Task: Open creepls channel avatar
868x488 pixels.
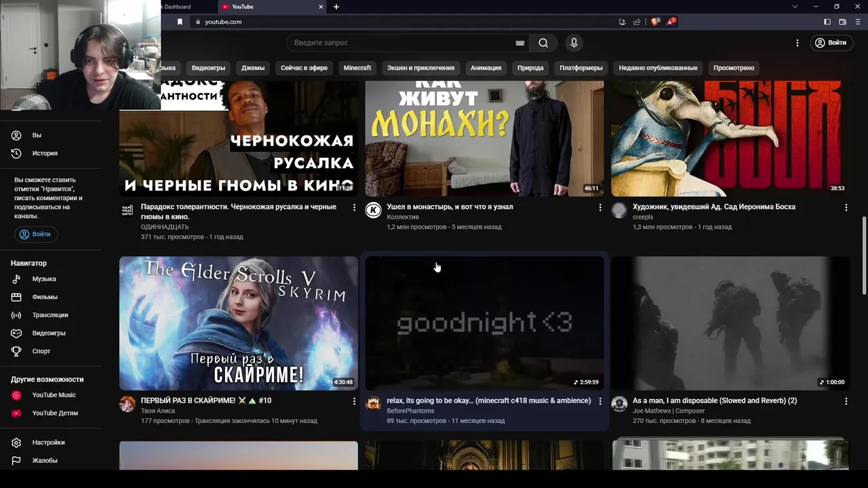Action: pyautogui.click(x=619, y=210)
